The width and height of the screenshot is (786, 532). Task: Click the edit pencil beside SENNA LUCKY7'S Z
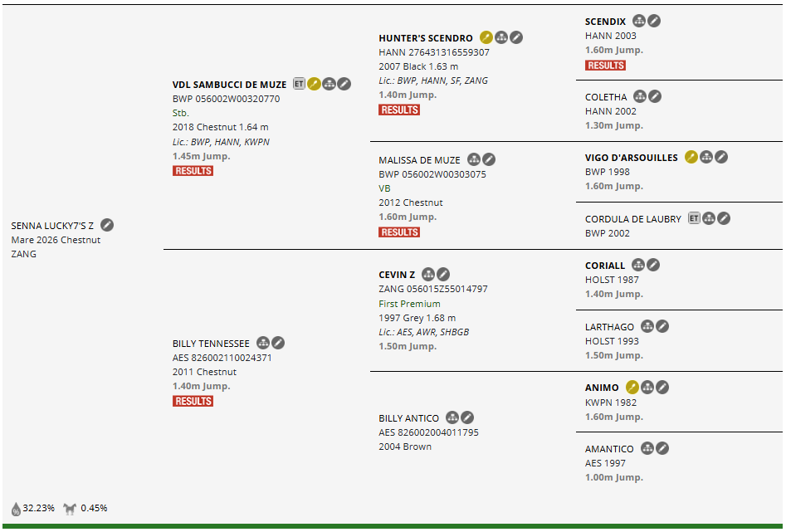pyautogui.click(x=107, y=225)
